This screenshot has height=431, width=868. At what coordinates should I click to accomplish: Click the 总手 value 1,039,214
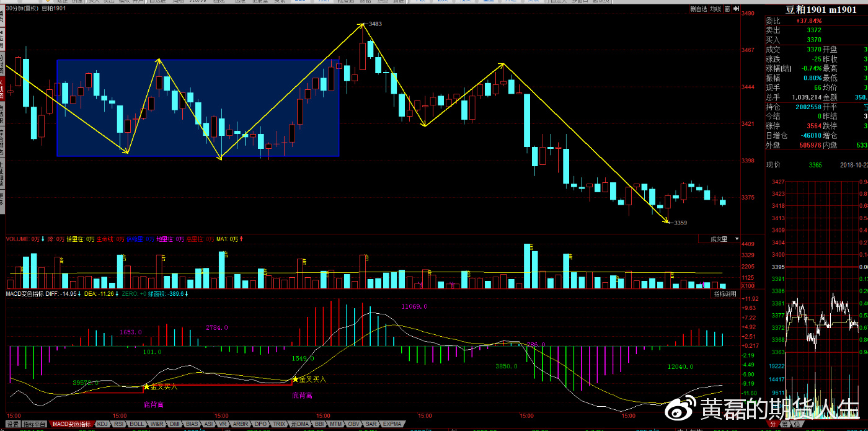pyautogui.click(x=806, y=97)
